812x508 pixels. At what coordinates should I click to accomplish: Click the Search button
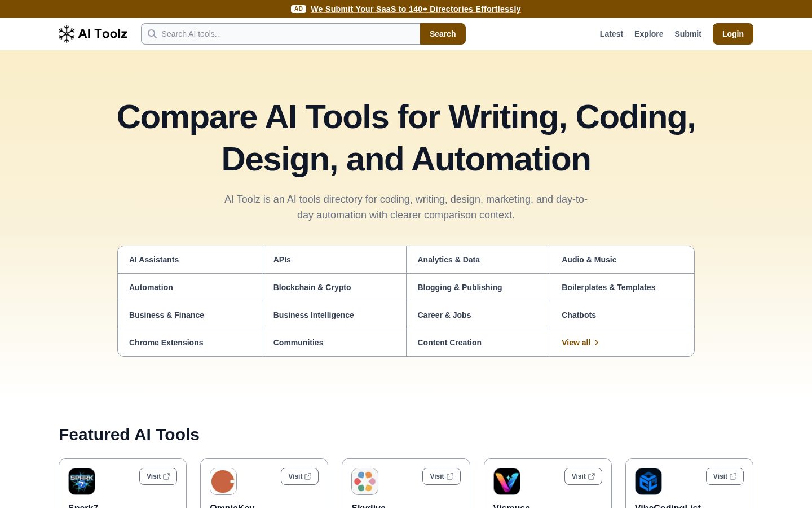click(443, 34)
